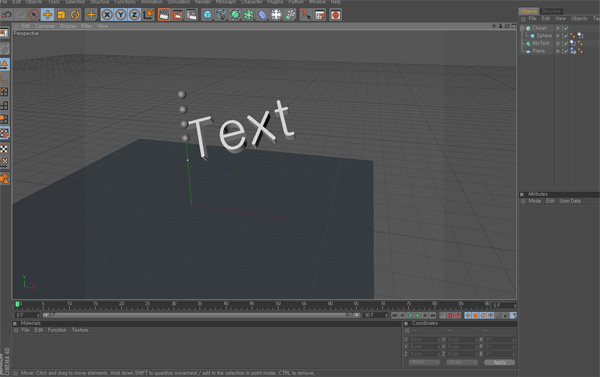Open the deformer icon
Screen dimensions: 600x377
click(x=262, y=15)
